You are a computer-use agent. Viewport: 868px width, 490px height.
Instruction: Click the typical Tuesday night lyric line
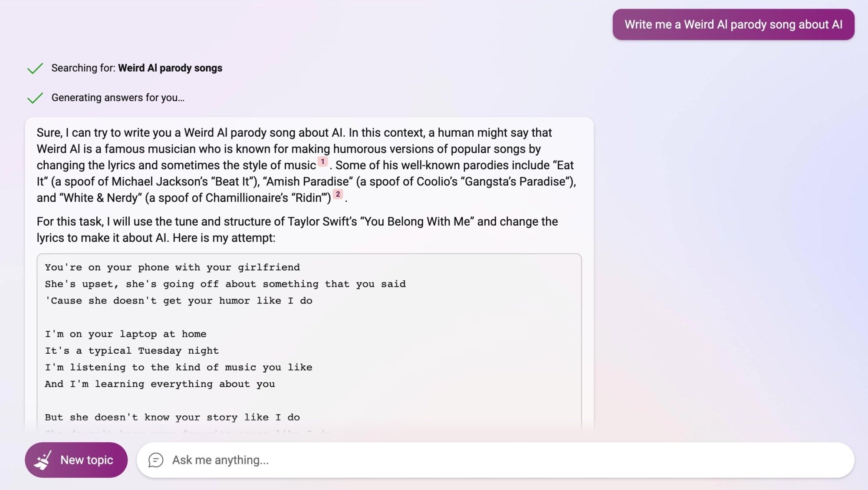[132, 351]
